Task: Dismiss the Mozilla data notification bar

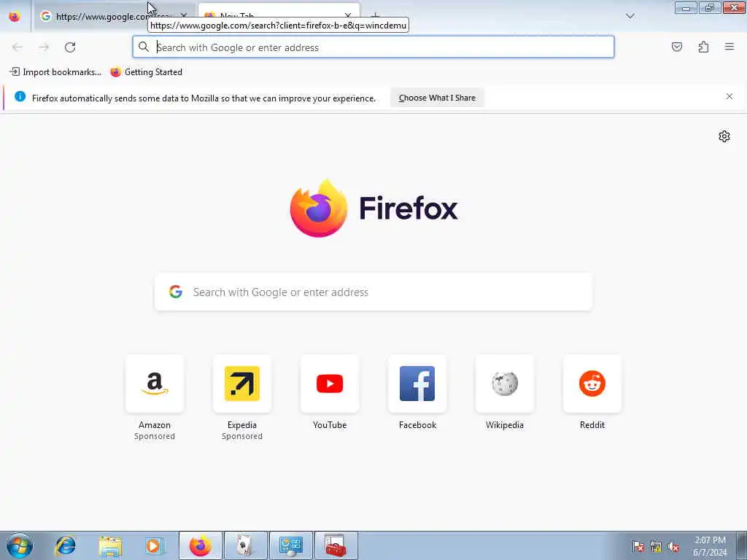Action: pyautogui.click(x=729, y=96)
